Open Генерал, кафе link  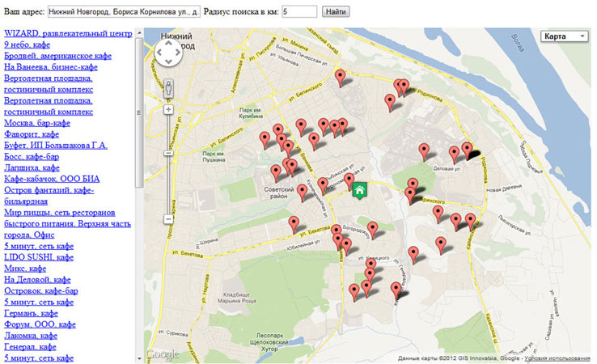30,347
